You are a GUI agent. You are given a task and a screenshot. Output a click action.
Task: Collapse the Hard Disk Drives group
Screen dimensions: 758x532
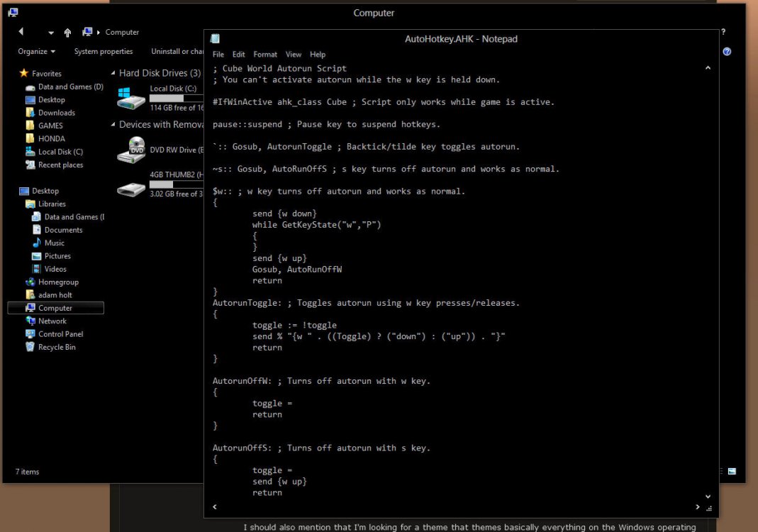[113, 73]
